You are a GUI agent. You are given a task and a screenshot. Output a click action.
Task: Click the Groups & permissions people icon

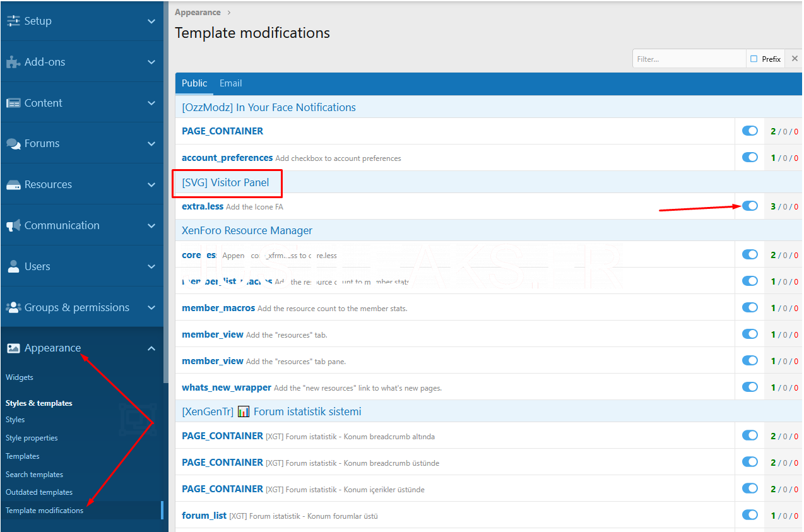click(13, 307)
